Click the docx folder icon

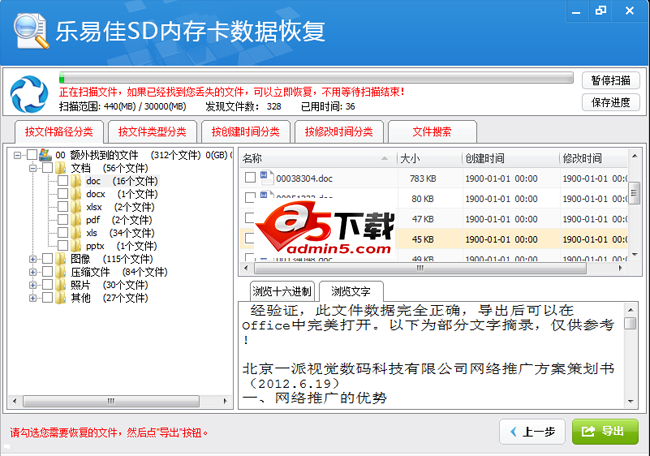coord(76,194)
